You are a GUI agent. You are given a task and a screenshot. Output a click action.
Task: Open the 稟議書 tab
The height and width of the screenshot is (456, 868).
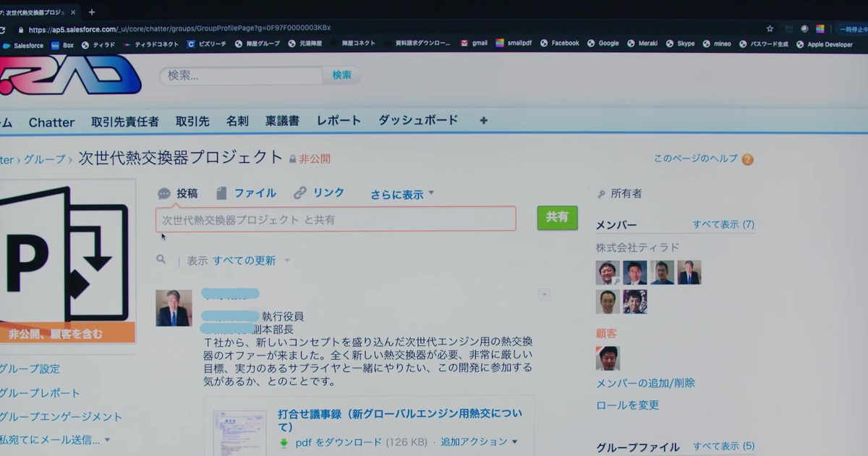pyautogui.click(x=282, y=122)
